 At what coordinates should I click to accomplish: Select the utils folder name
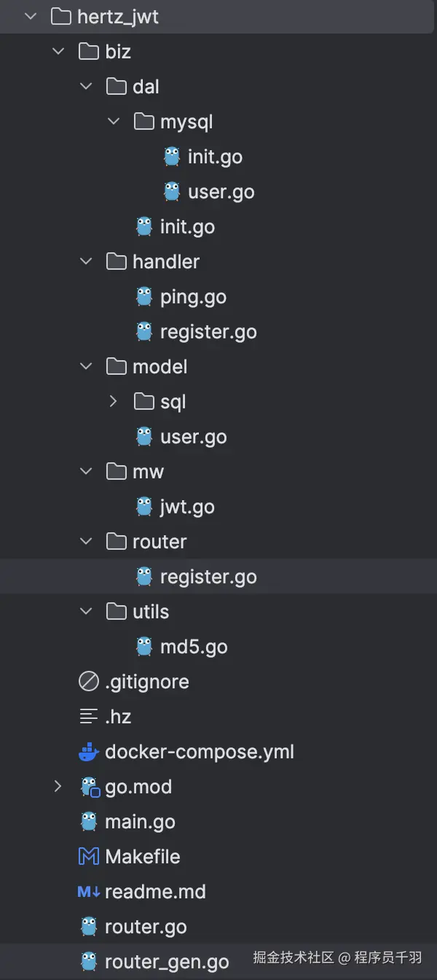click(x=151, y=612)
